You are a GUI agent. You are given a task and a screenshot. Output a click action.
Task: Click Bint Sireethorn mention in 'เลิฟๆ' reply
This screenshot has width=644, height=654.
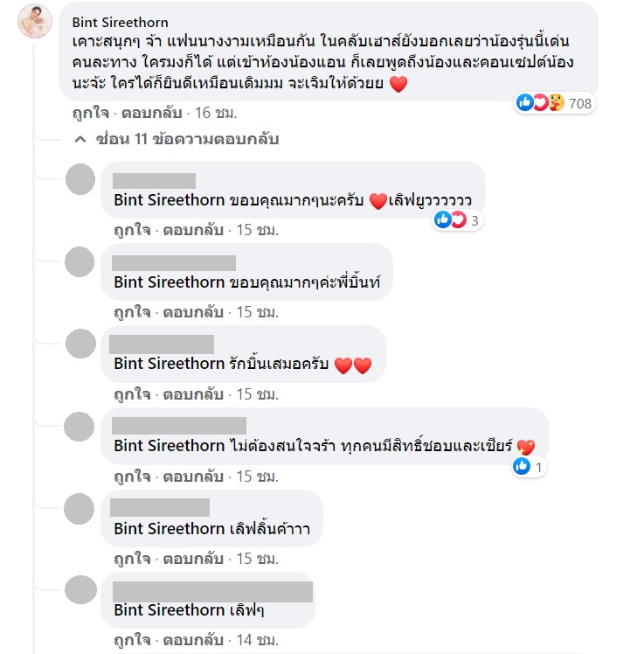(x=170, y=610)
